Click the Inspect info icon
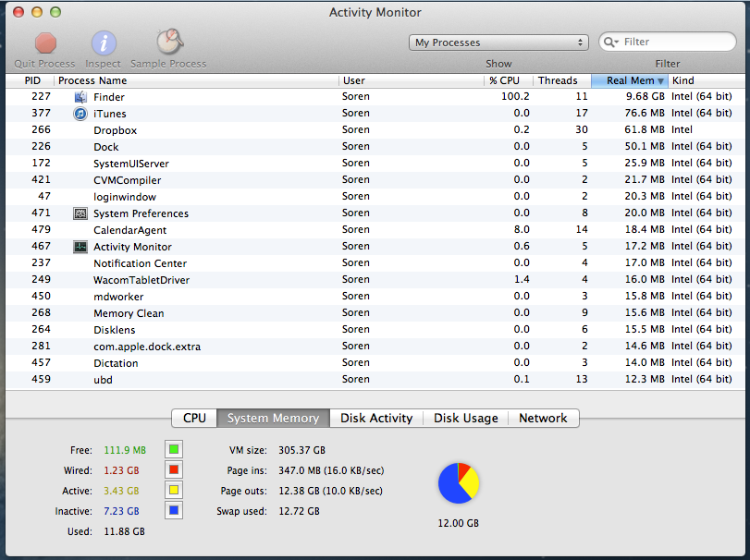750x560 pixels. pos(104,43)
